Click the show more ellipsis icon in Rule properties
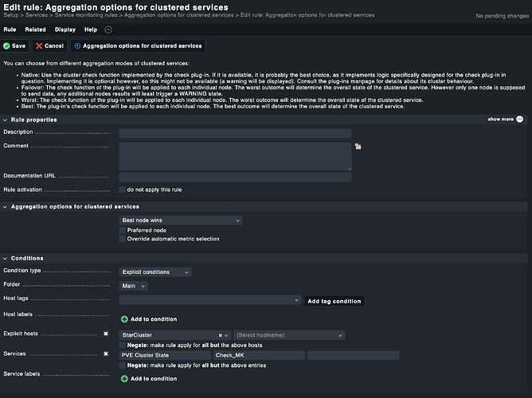The width and height of the screenshot is (532, 398). (x=519, y=119)
